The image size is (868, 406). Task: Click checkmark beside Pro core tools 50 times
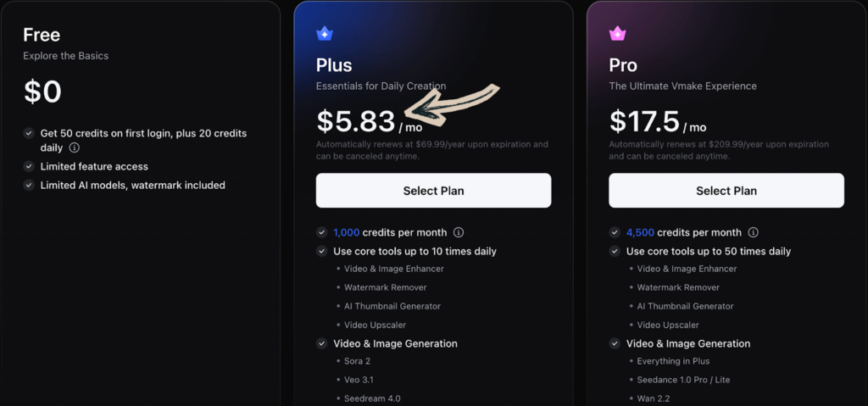click(x=615, y=251)
